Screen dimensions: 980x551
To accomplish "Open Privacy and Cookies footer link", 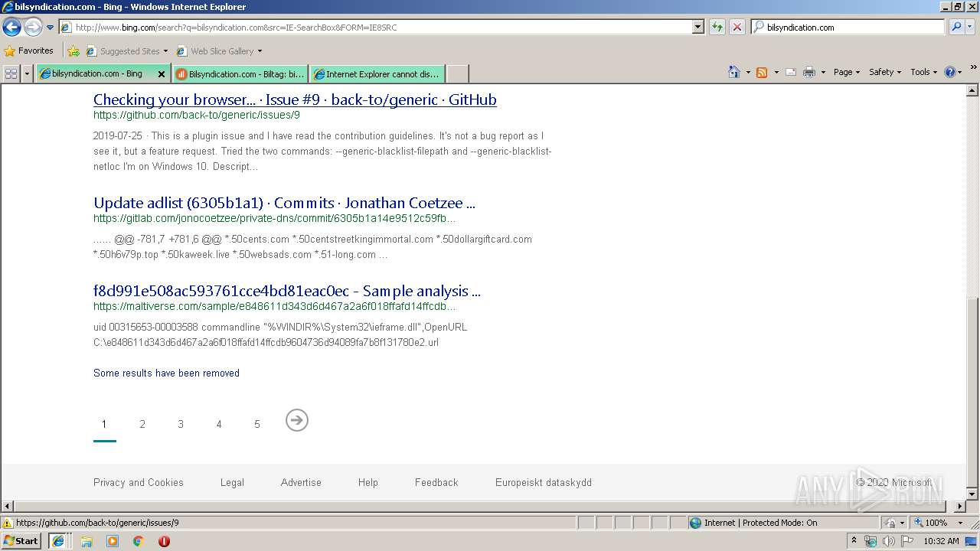I will (139, 482).
